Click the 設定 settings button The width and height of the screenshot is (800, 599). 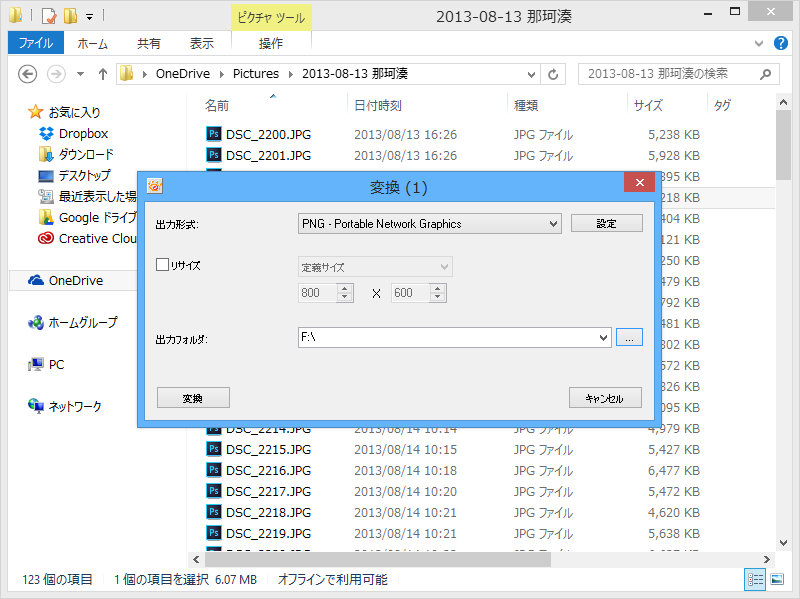[607, 223]
